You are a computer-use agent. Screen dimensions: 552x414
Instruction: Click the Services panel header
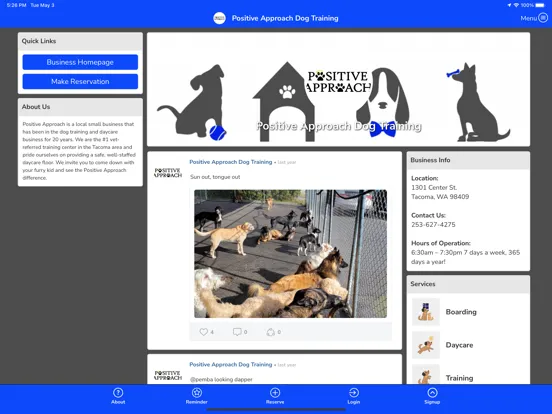pyautogui.click(x=468, y=284)
